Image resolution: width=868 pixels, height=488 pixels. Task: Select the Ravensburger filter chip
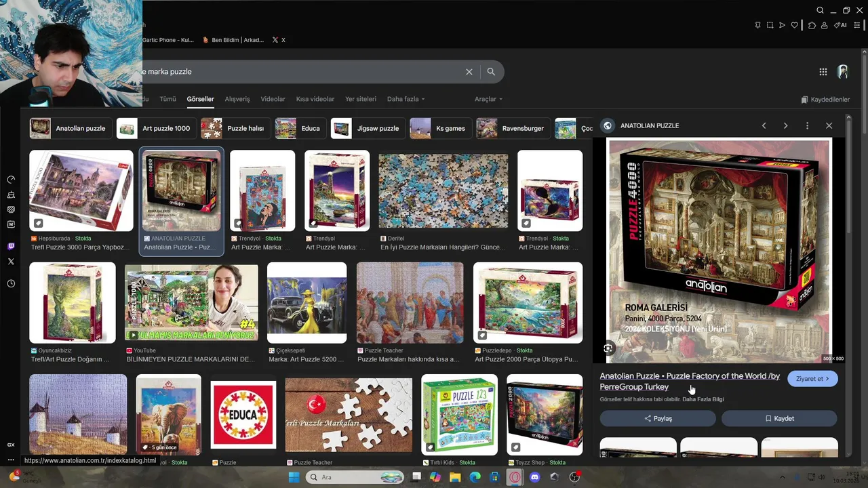point(513,128)
